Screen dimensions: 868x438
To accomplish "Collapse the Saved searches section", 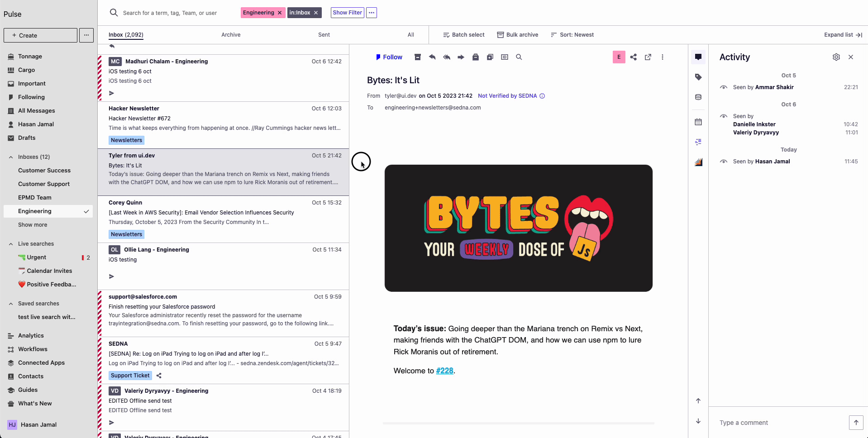I will [11, 304].
